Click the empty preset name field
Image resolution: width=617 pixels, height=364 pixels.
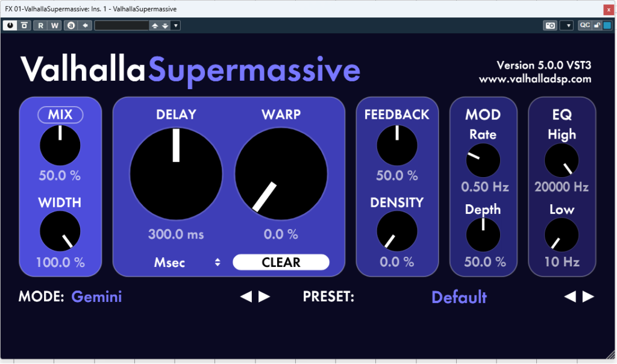tap(122, 25)
